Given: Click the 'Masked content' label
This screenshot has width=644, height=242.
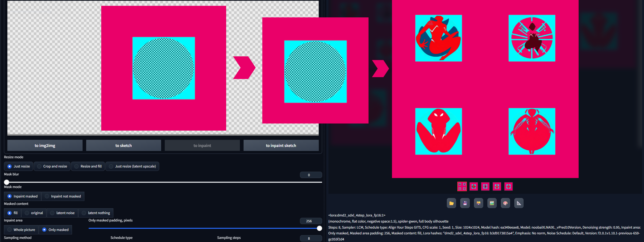Looking at the screenshot, I should [16, 204].
